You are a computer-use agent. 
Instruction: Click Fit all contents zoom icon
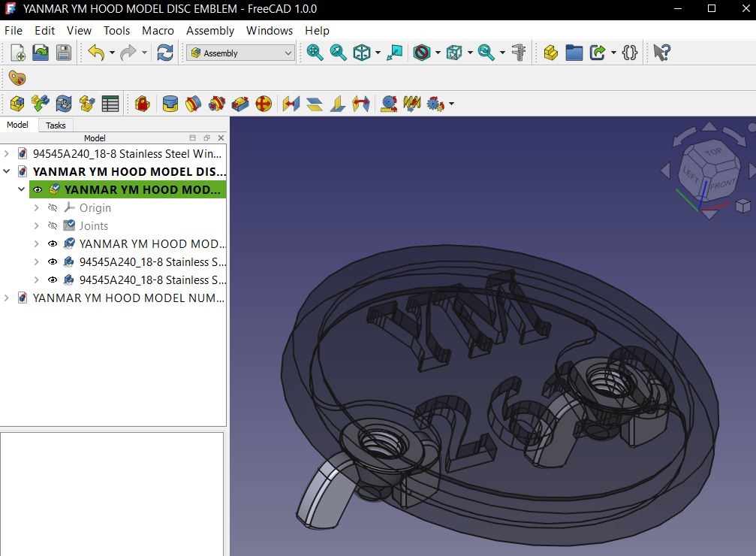[315, 53]
